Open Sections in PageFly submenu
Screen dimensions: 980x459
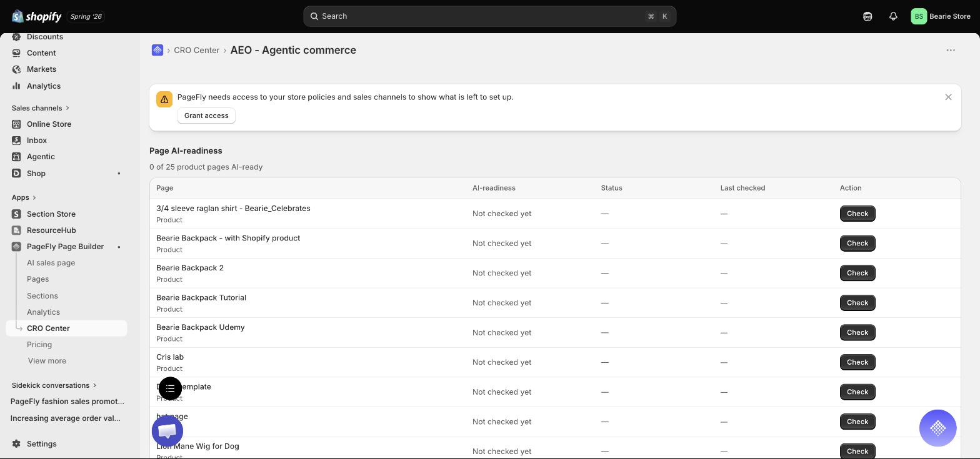click(42, 296)
